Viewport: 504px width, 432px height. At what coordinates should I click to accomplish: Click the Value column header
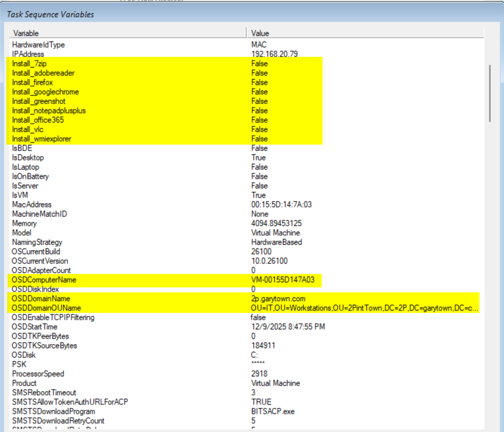(x=260, y=33)
